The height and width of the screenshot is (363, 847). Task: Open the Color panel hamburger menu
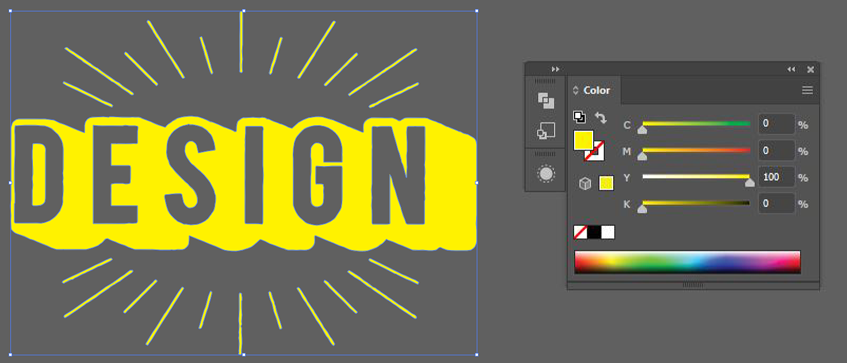(807, 90)
